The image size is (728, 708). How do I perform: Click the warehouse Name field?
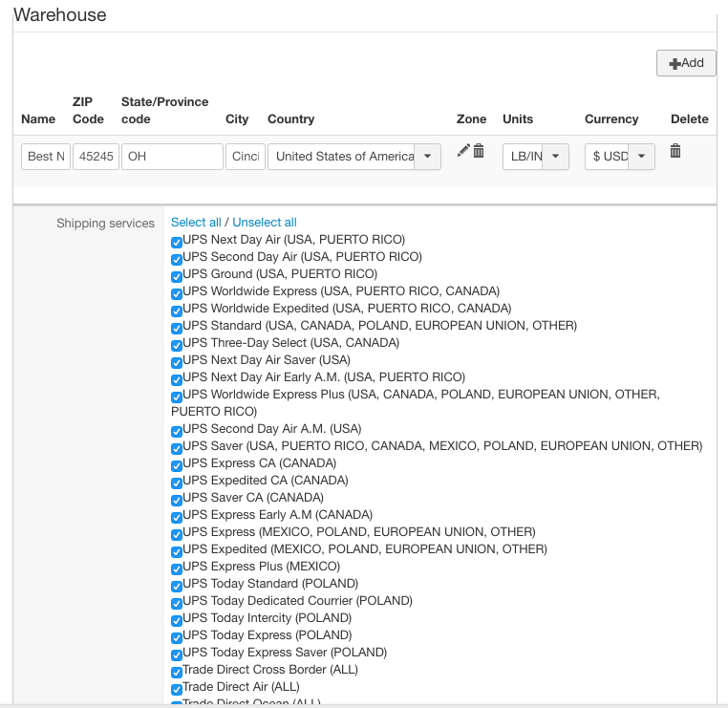click(x=46, y=157)
